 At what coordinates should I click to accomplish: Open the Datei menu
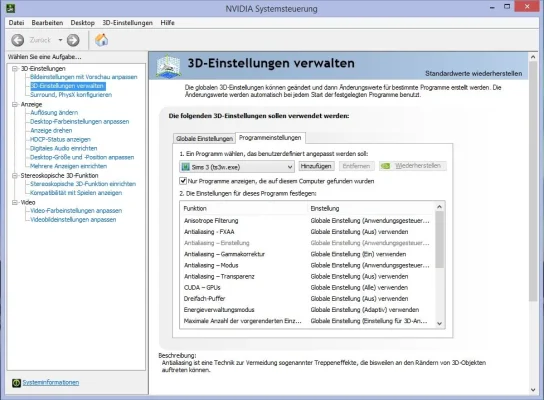16,23
